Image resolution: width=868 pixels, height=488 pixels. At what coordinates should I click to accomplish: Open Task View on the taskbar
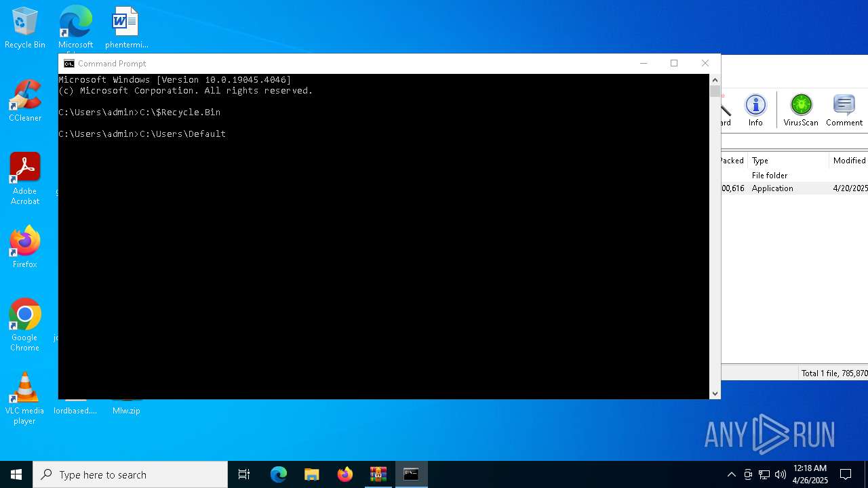pos(244,474)
